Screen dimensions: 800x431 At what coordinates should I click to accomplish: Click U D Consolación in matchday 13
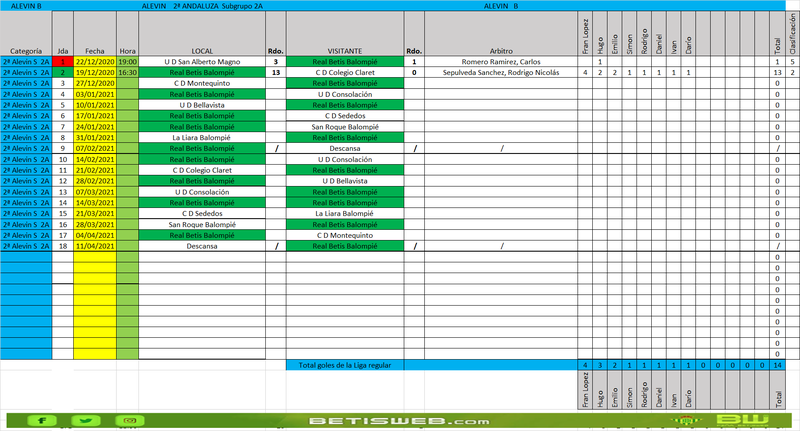pos(202,192)
